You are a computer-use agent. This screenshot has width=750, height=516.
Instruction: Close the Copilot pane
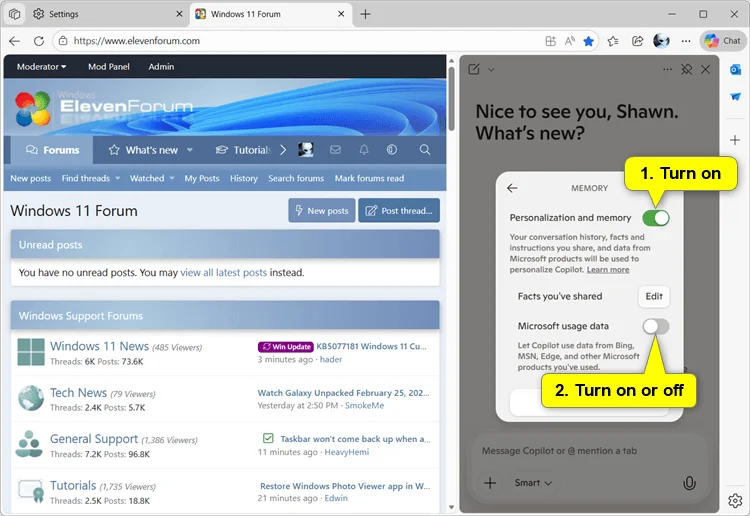point(706,69)
